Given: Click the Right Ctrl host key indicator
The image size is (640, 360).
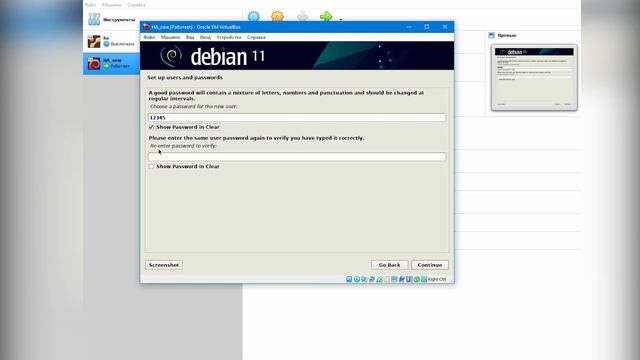Looking at the screenshot, I should pyautogui.click(x=437, y=279).
